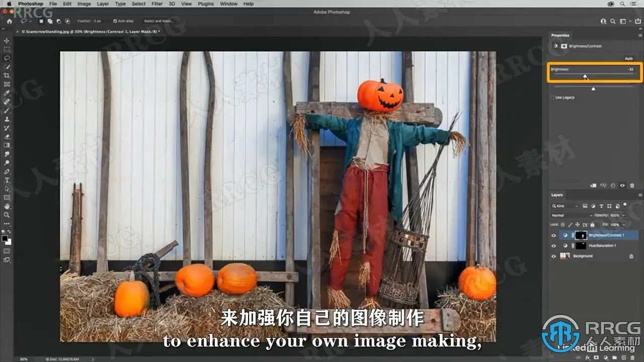644x362 pixels.
Task: Open the Apple menu
Action: click(10, 4)
